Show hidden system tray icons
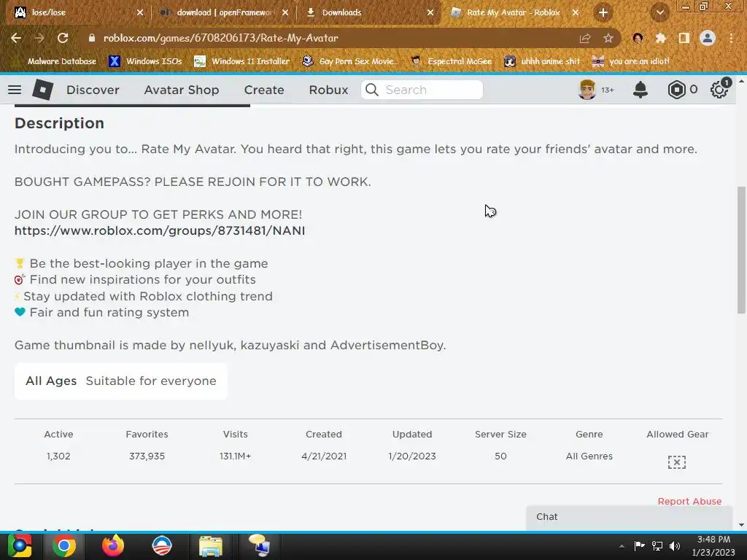Image resolution: width=747 pixels, height=560 pixels. pyautogui.click(x=622, y=546)
